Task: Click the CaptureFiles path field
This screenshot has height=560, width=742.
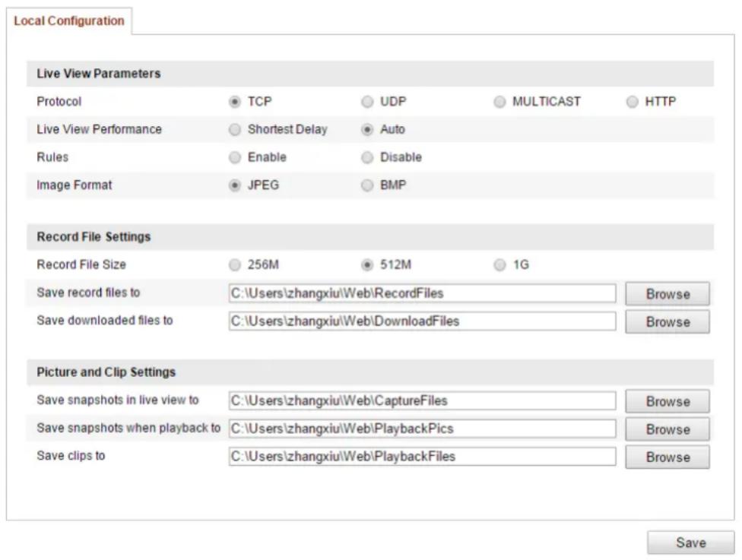Action: point(422,400)
